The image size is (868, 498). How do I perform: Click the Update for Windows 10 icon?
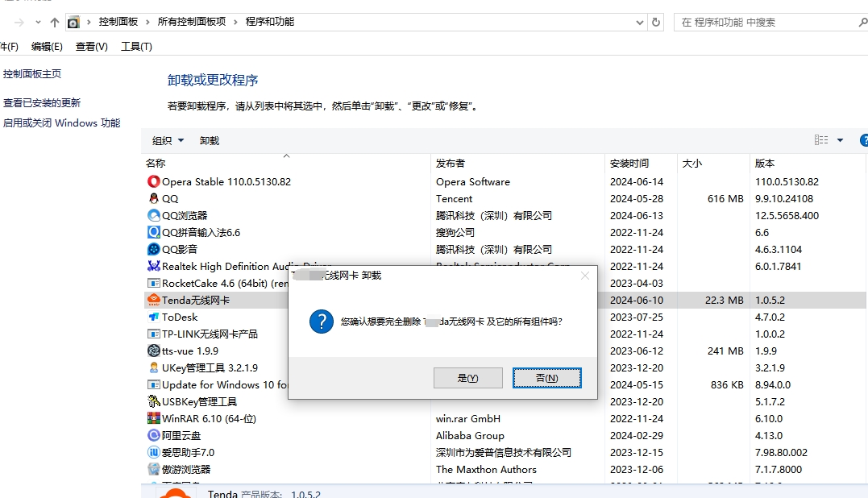click(153, 384)
